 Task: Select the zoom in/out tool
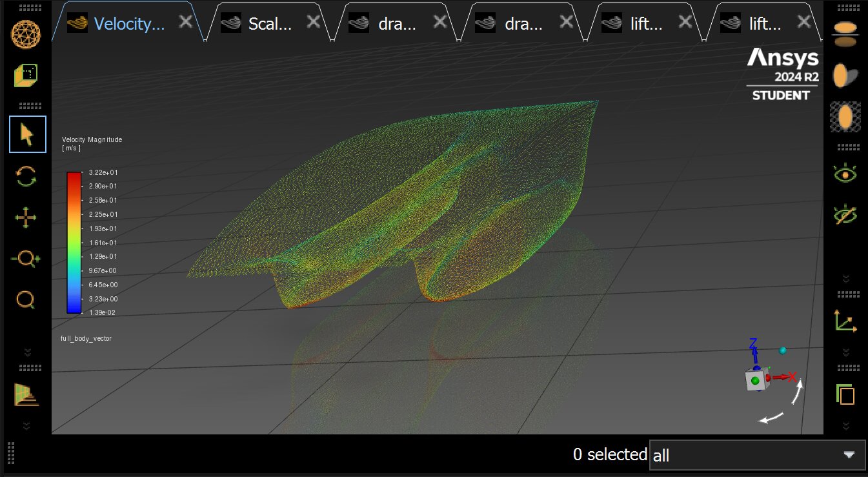(26, 259)
